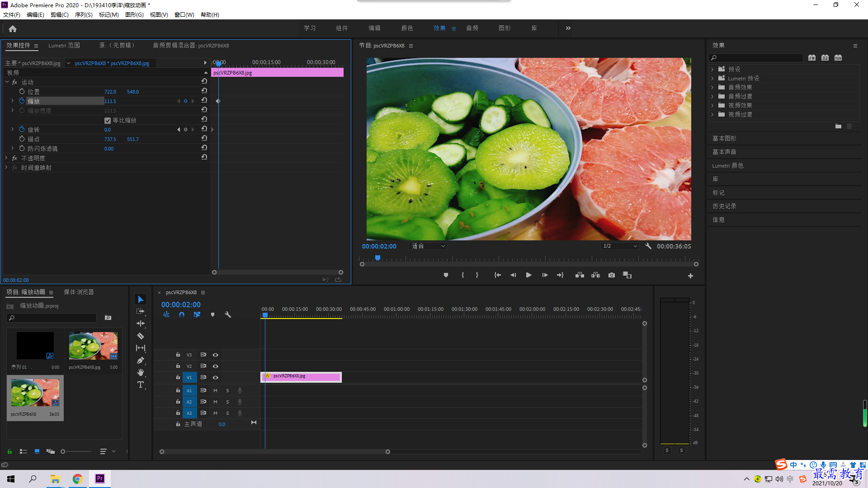Open the Program monitor settings wrench
The image size is (868, 488).
[x=648, y=246]
